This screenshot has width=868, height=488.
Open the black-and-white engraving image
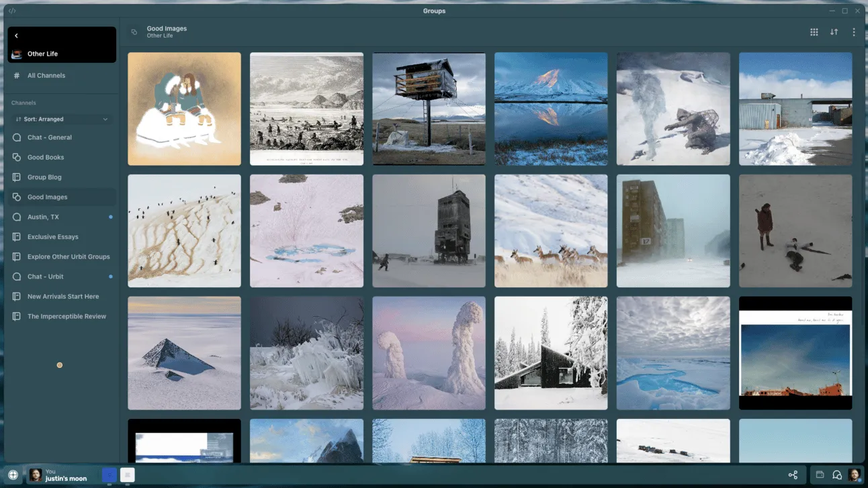[x=306, y=109]
